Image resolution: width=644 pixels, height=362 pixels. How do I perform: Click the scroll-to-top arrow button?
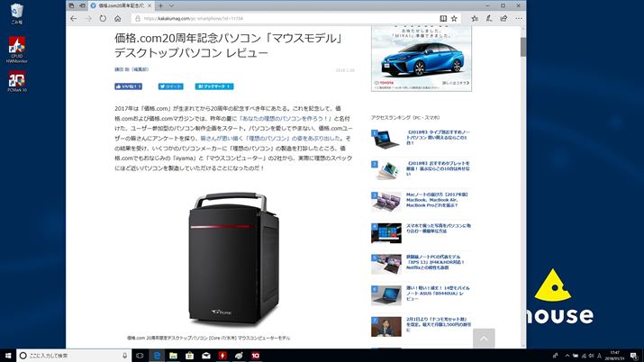[484, 339]
